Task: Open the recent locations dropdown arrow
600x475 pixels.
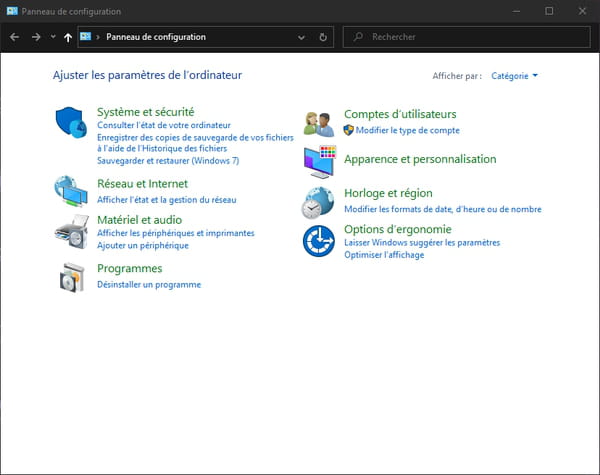Action: pyautogui.click(x=53, y=37)
